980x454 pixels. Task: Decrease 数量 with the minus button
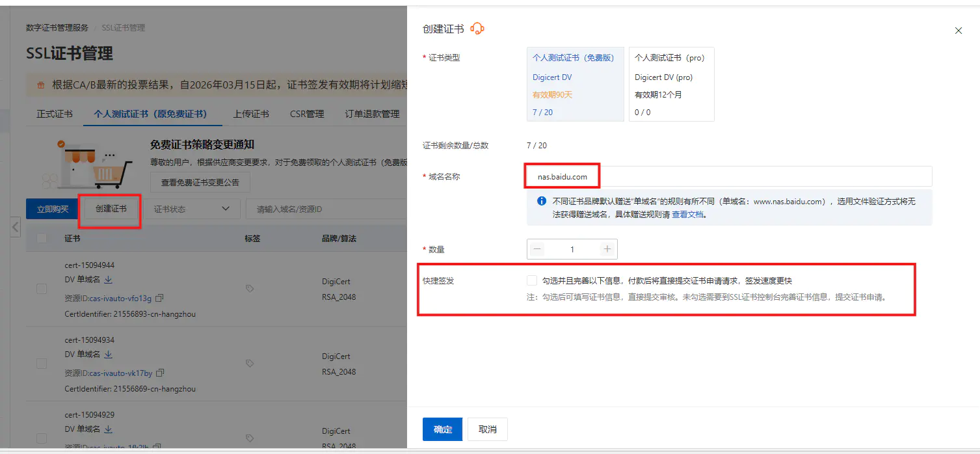click(537, 249)
